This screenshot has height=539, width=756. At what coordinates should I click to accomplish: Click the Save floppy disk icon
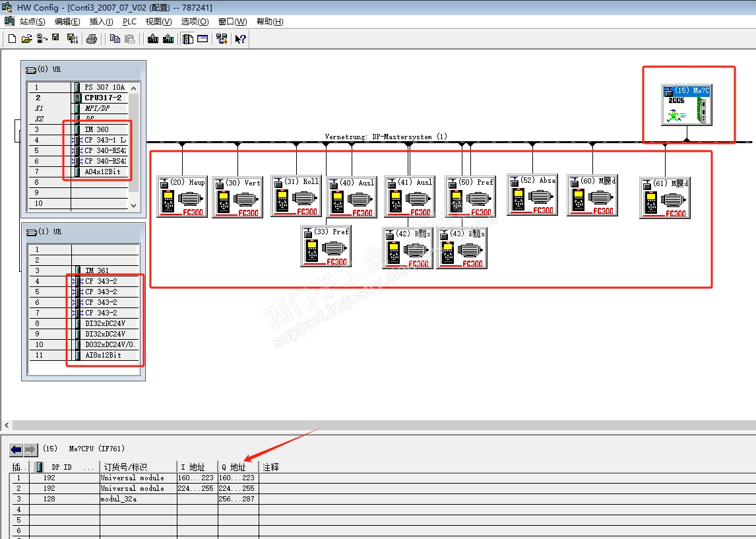click(x=56, y=38)
